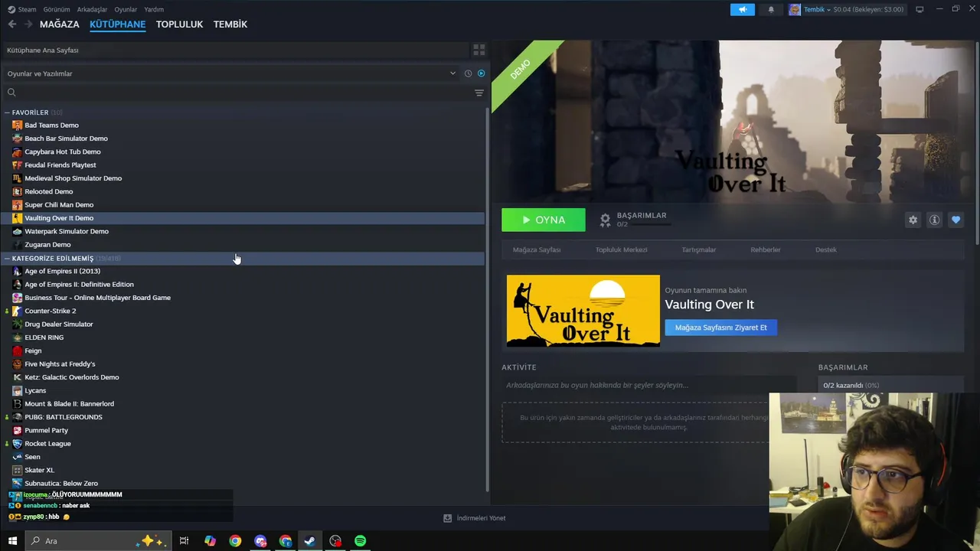Open the Görünüm menu
The width and height of the screenshot is (980, 551).
pos(57,9)
